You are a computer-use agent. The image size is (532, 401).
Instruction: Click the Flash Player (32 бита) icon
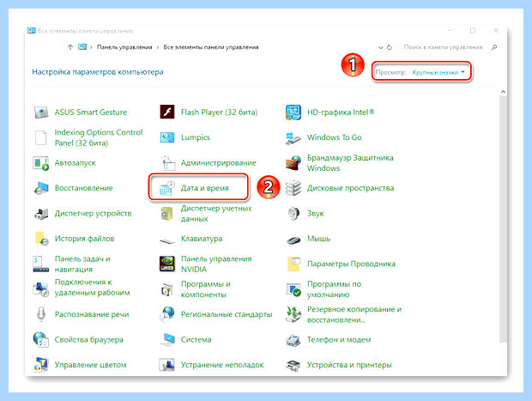167,112
